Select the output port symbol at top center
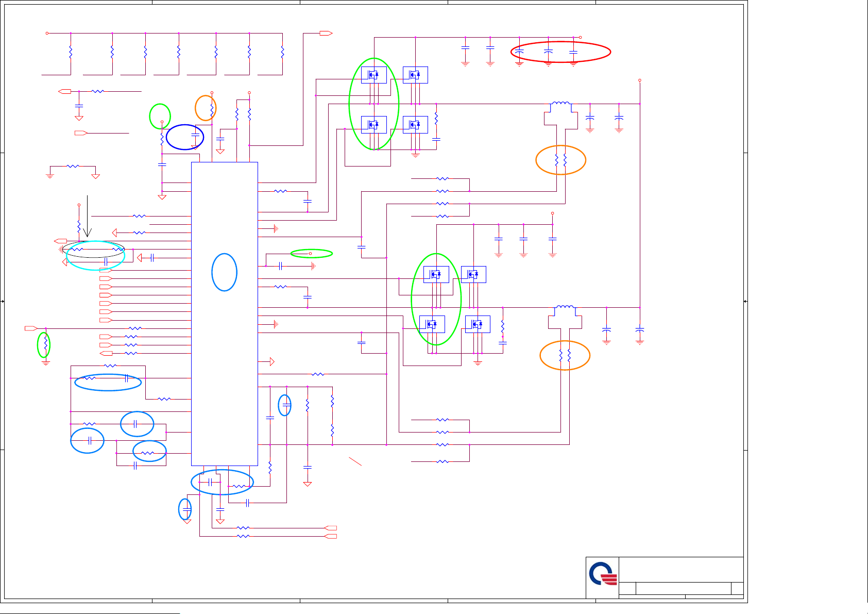This screenshot has height=614, width=868. coord(326,34)
